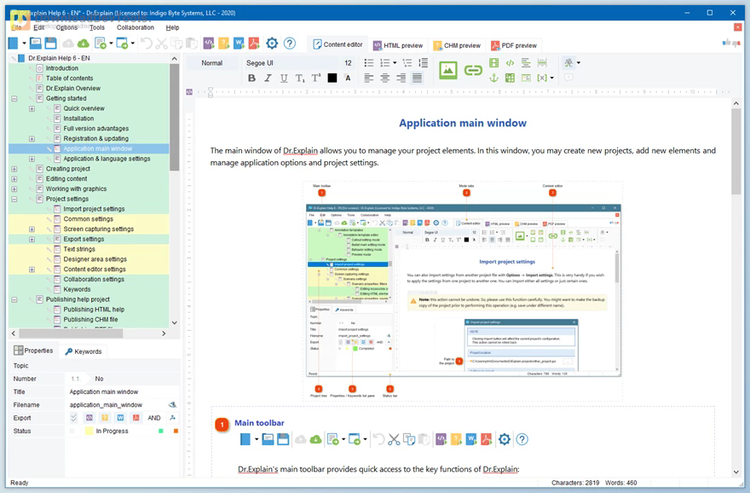Open settings via the gear icon
Screen dimensions: 750x493
272,44
